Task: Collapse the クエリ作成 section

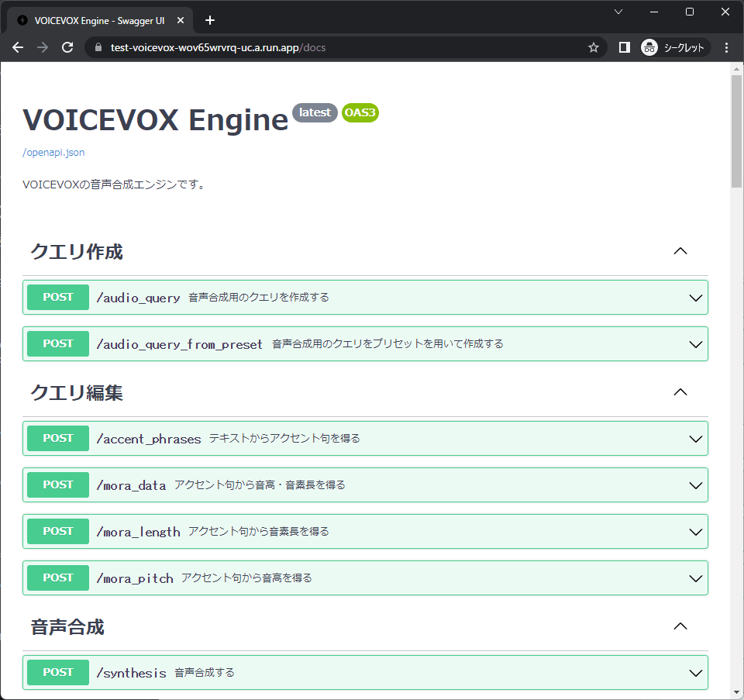Action: point(680,251)
